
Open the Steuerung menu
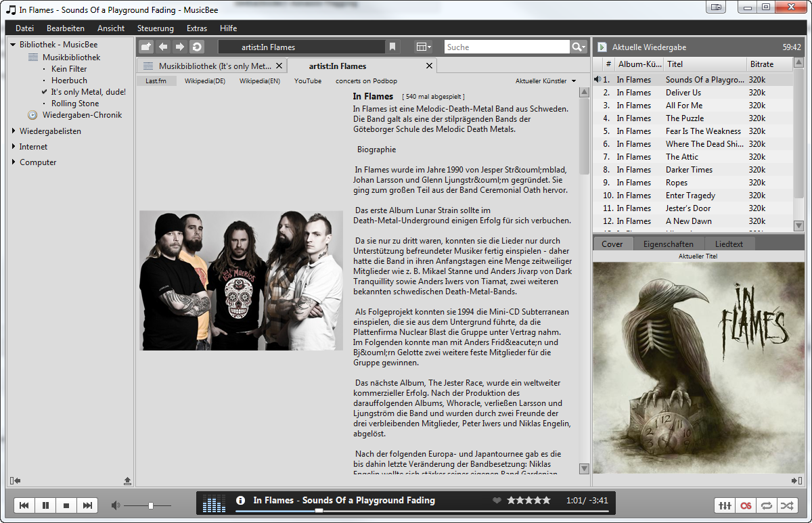(156, 28)
